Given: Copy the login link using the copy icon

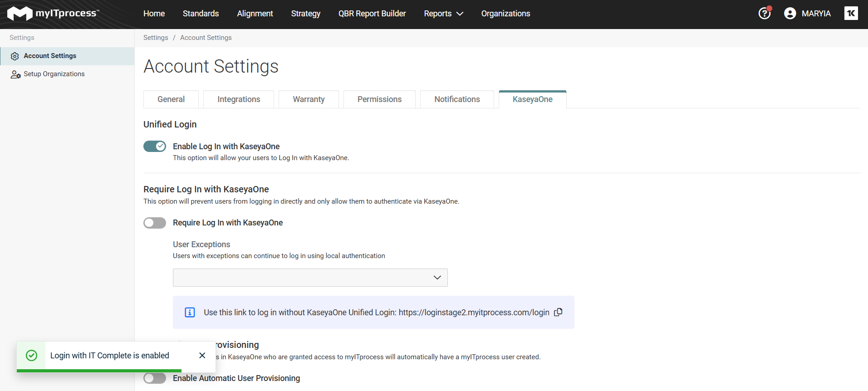Looking at the screenshot, I should [x=558, y=312].
